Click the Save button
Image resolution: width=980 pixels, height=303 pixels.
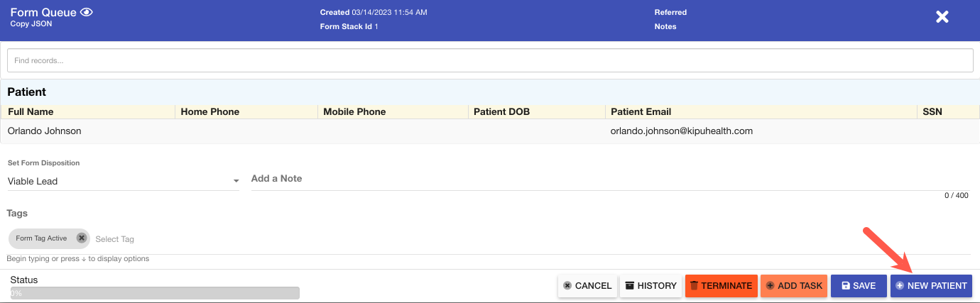(858, 285)
